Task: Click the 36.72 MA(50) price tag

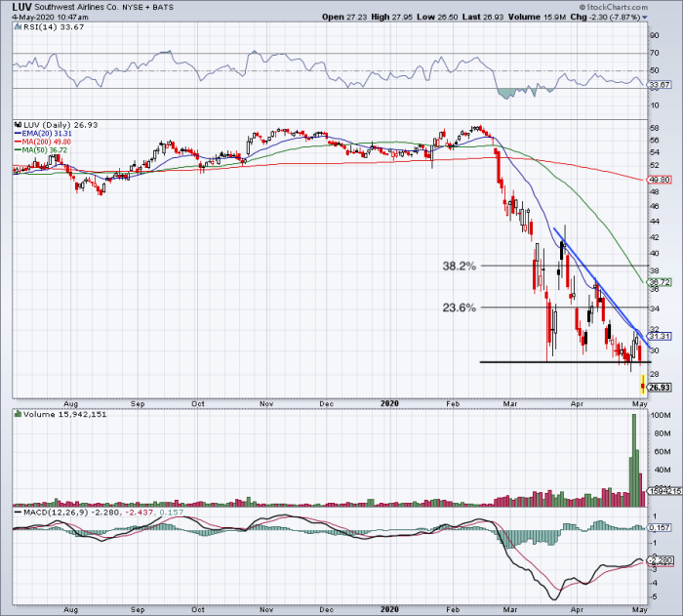Action: point(659,282)
